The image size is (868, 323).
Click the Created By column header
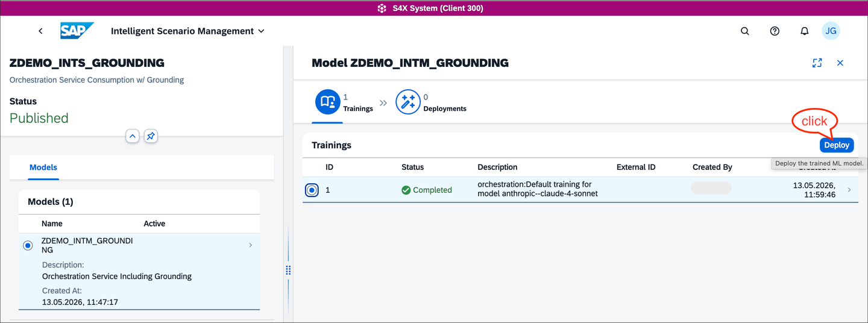click(712, 167)
